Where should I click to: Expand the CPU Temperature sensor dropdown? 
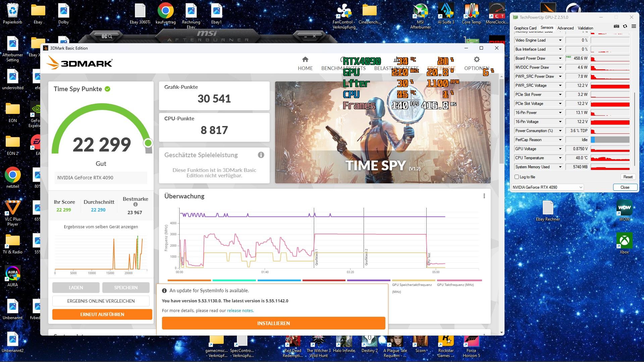click(x=560, y=158)
